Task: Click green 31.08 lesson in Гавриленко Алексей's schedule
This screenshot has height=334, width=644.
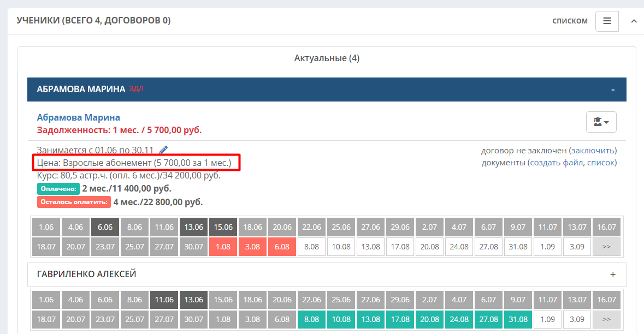Action: click(518, 319)
